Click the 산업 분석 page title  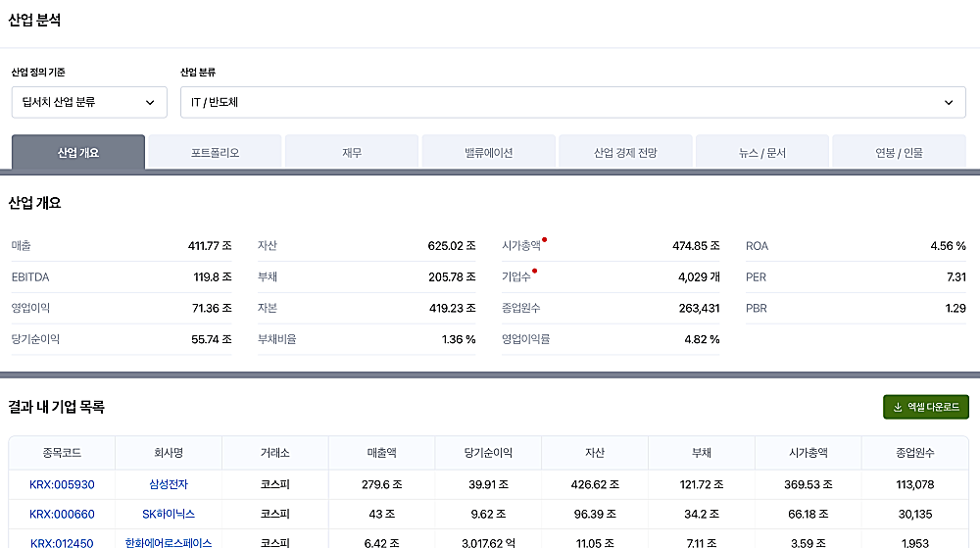point(34,20)
